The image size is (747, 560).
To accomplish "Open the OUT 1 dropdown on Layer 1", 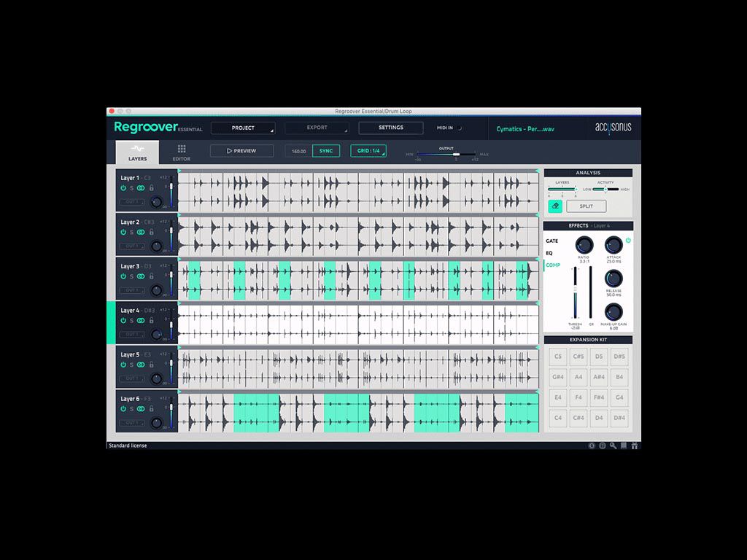I will coord(131,201).
